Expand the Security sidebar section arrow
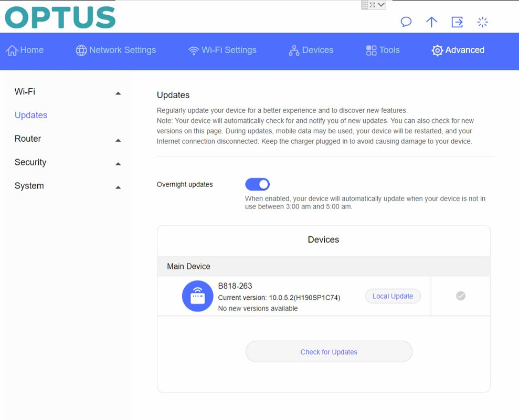The image size is (519, 420). [x=118, y=164]
